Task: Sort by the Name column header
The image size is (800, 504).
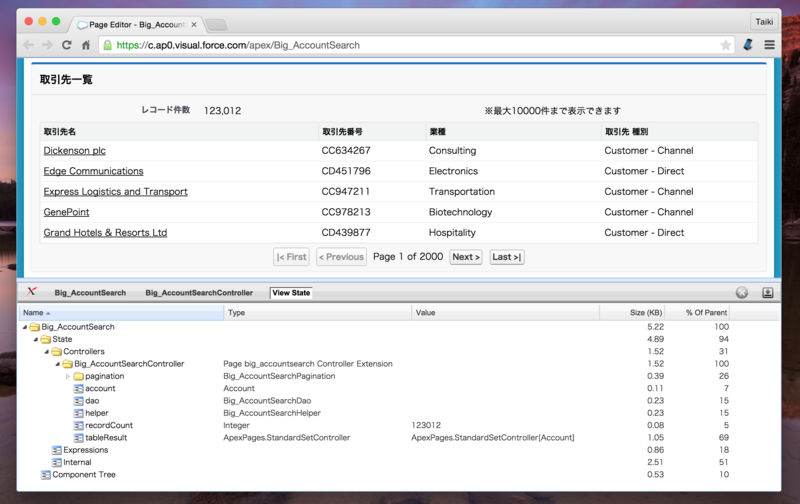Action: 121,313
